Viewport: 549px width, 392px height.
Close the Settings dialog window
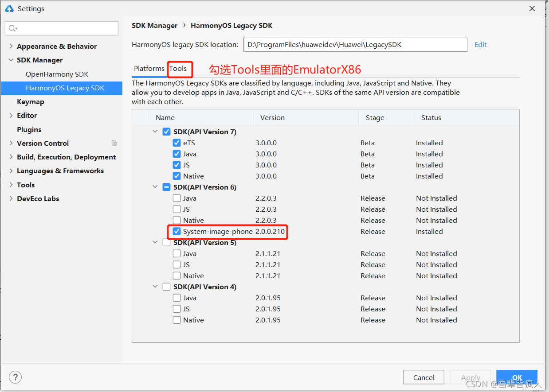tap(532, 8)
